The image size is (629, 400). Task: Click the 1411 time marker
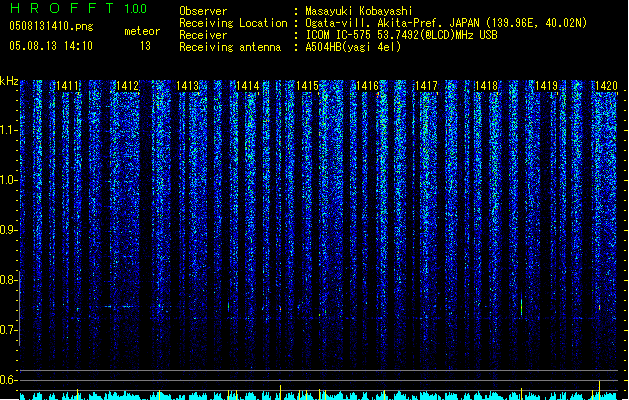(x=67, y=86)
